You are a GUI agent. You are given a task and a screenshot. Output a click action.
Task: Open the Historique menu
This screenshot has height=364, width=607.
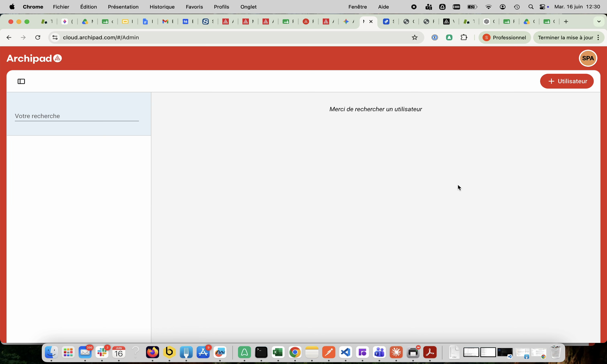click(162, 7)
